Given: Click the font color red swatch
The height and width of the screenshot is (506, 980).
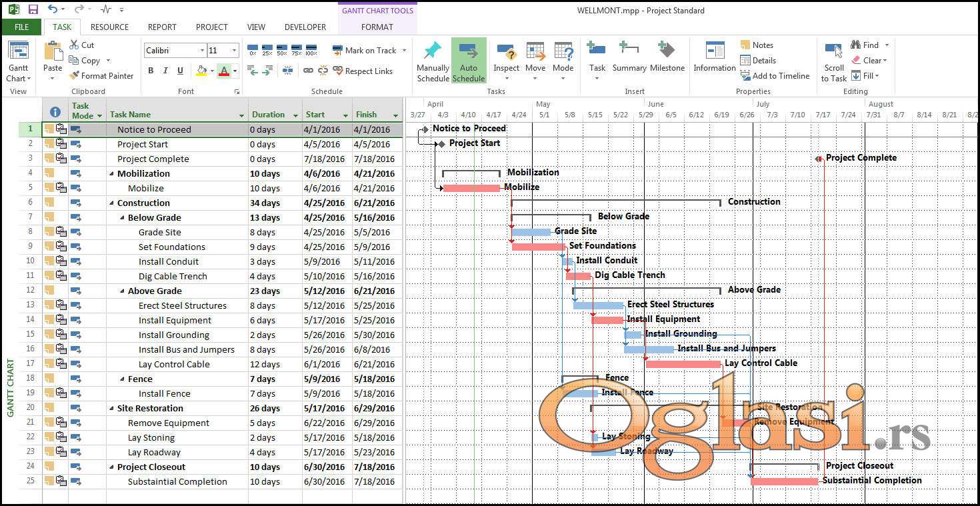Looking at the screenshot, I should click(224, 71).
